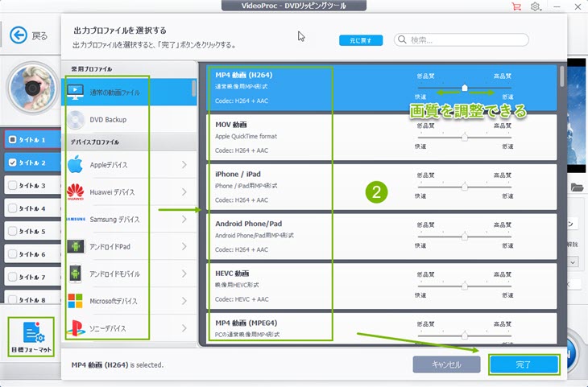Screen dimensions: 588x387
Task: Choose the MP4 動画 (MPEG4) profile
Action: (381, 328)
